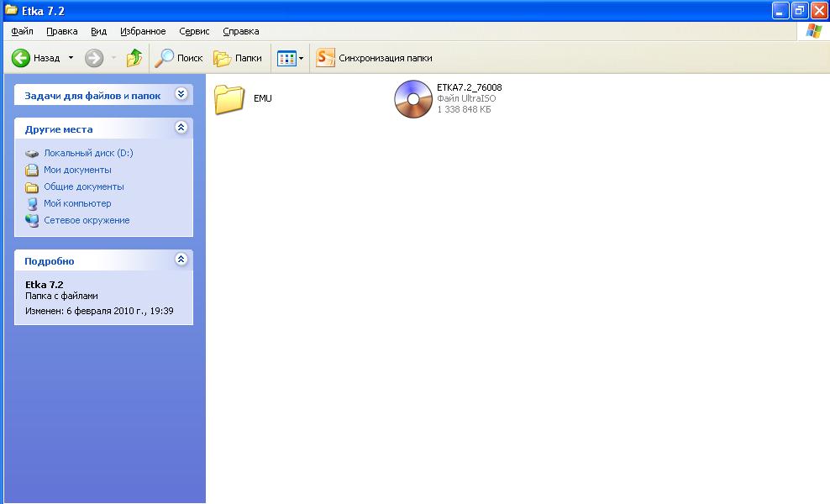Open the Tools (Сервис) menu
This screenshot has height=504, width=830.
(x=194, y=31)
